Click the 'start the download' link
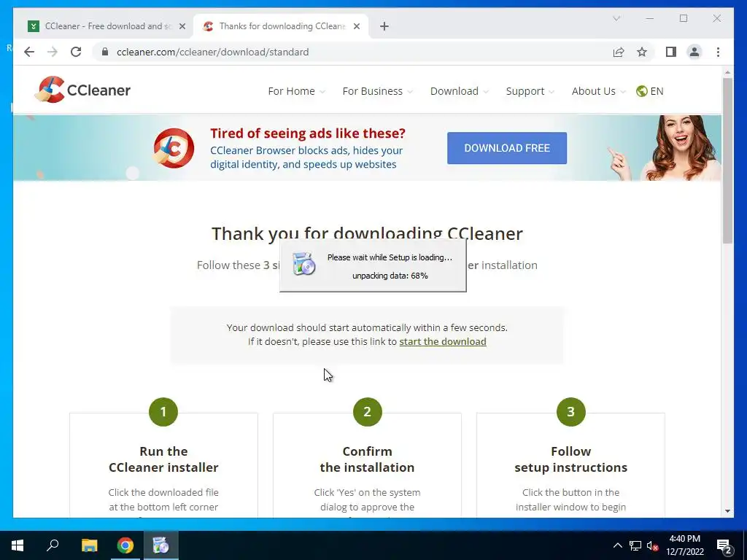The height and width of the screenshot is (560, 747). coord(443,341)
